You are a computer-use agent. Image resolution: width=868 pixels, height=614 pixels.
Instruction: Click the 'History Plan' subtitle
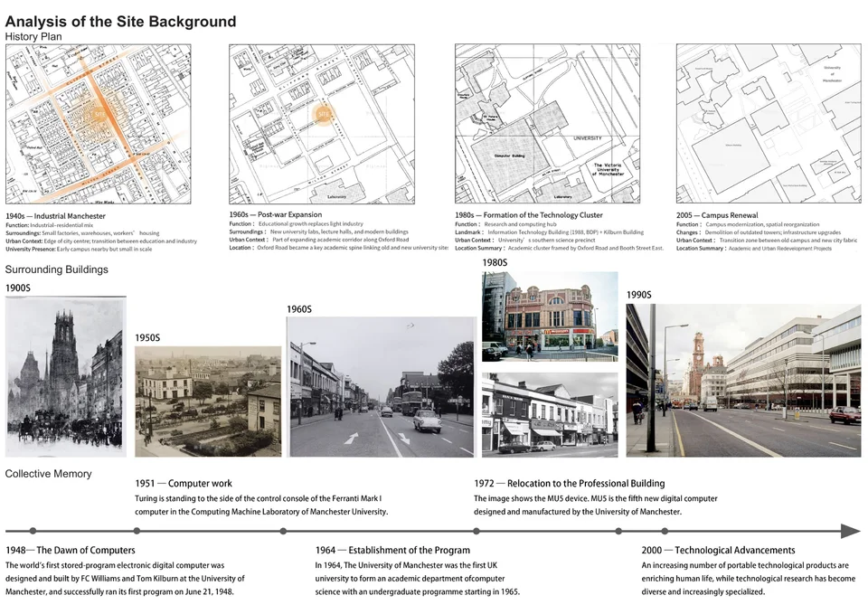(33, 36)
